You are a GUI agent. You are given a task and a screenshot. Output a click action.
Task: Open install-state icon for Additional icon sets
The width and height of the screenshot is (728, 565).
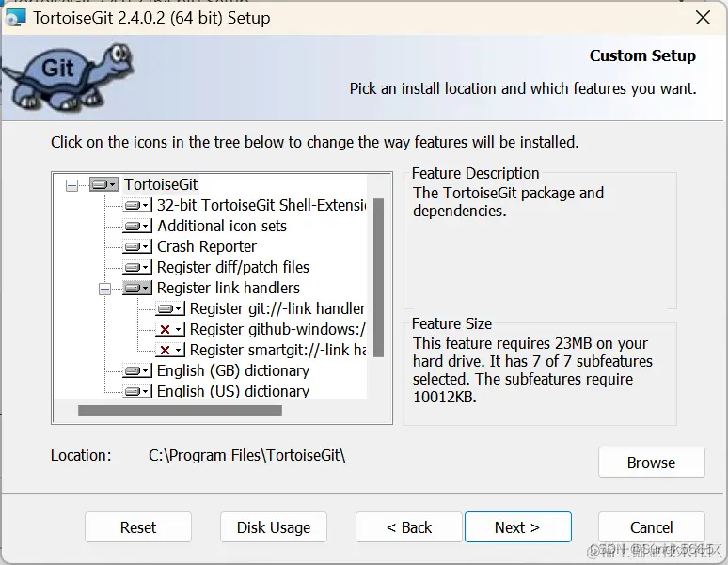pyautogui.click(x=137, y=226)
